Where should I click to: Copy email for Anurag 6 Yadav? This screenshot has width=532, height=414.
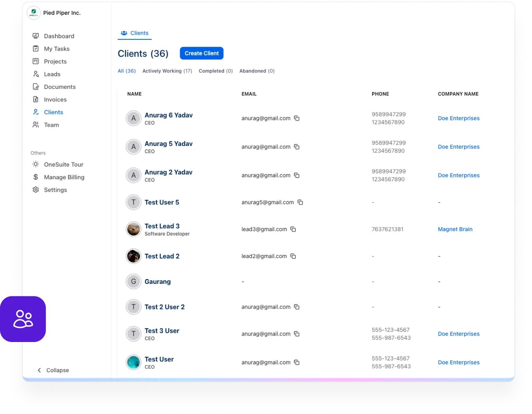point(297,118)
